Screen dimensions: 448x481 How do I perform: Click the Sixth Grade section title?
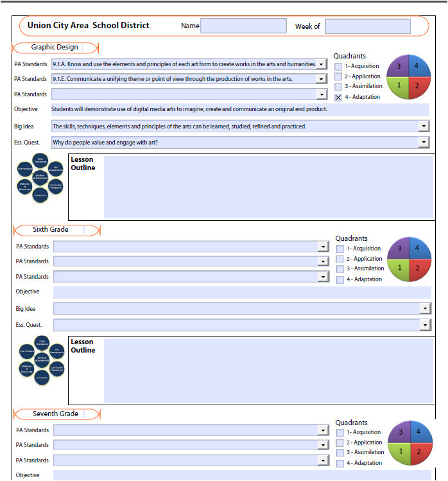tap(51, 229)
